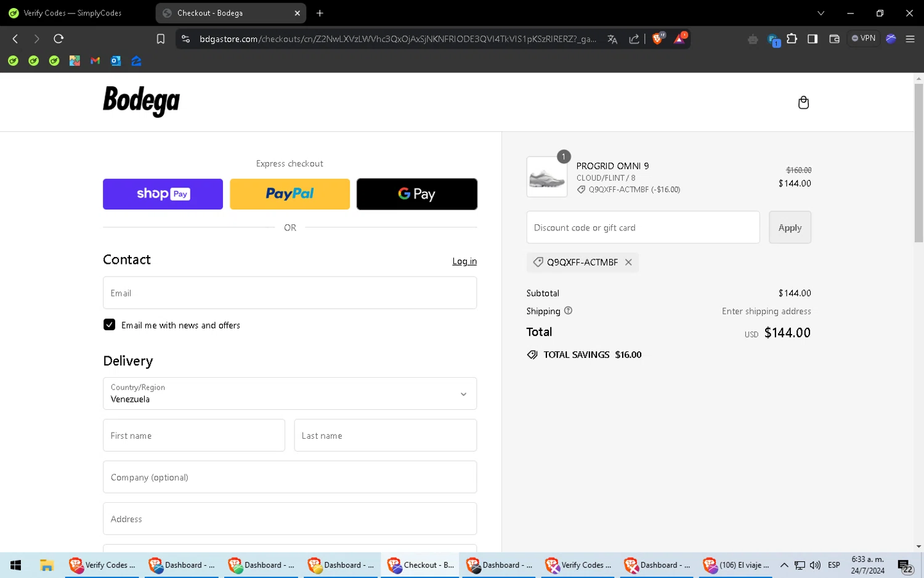This screenshot has width=924, height=578.
Task: Close the Checkout - Bodega tab
Action: pyautogui.click(x=298, y=13)
